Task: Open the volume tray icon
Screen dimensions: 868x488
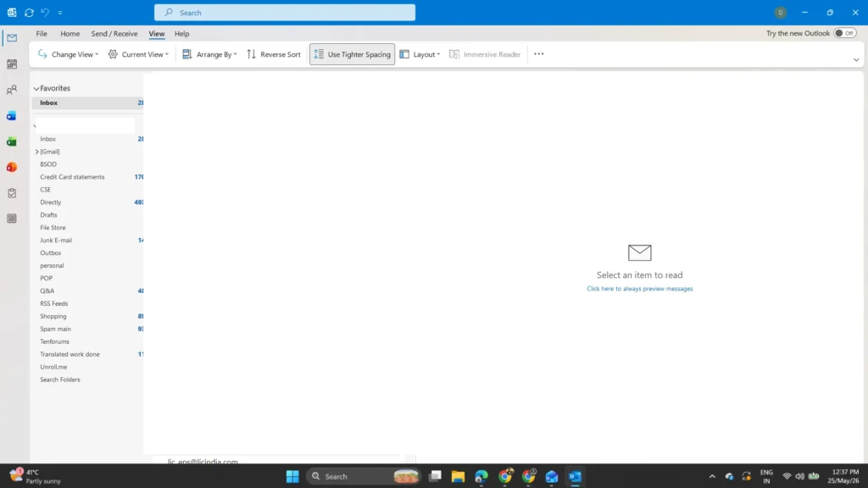Action: tap(800, 476)
